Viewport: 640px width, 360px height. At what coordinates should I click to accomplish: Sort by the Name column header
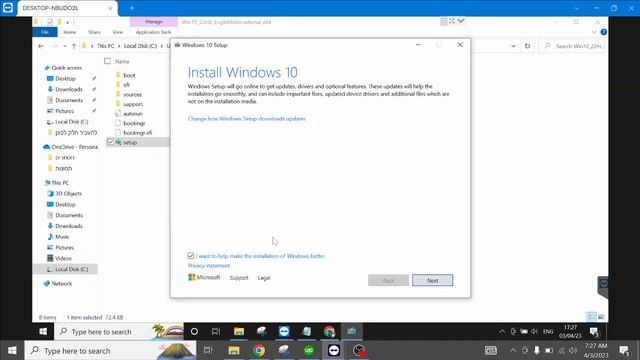pos(122,61)
